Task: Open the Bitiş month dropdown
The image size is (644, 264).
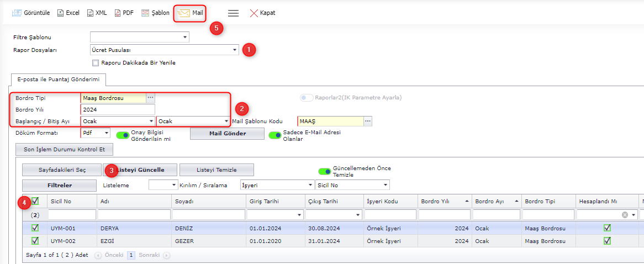Action: pos(226,121)
